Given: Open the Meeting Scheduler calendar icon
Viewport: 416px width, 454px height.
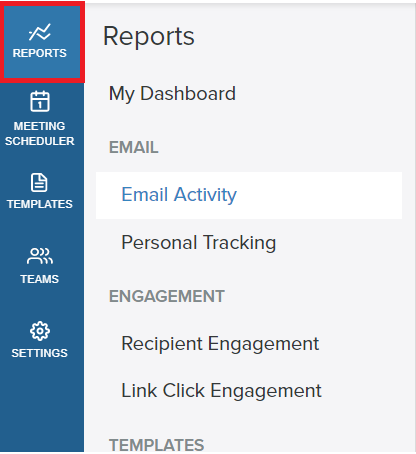Looking at the screenshot, I should pos(40,101).
